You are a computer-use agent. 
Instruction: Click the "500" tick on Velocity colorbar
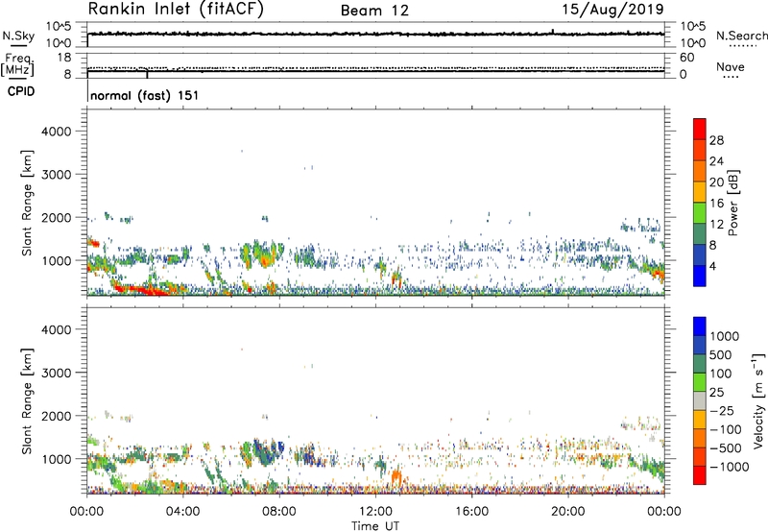click(x=722, y=354)
